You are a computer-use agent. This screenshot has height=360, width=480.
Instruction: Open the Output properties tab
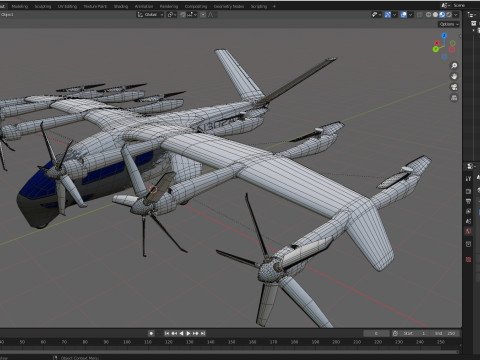click(468, 201)
